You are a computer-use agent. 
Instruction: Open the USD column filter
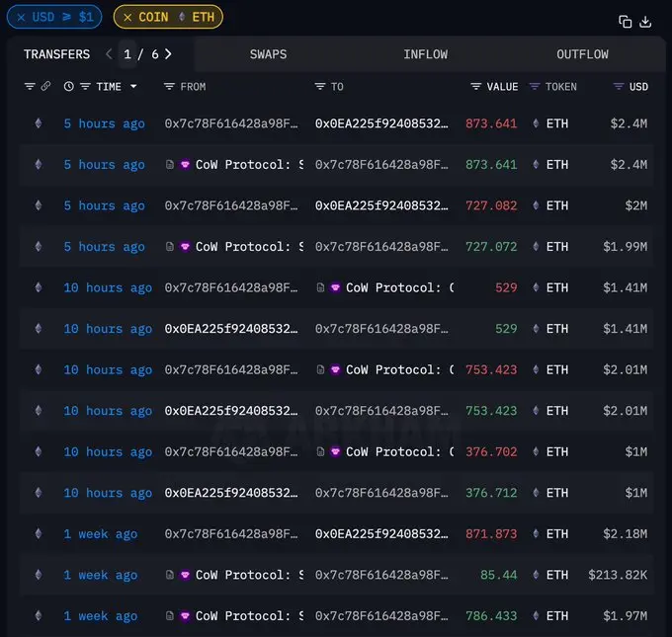618,87
